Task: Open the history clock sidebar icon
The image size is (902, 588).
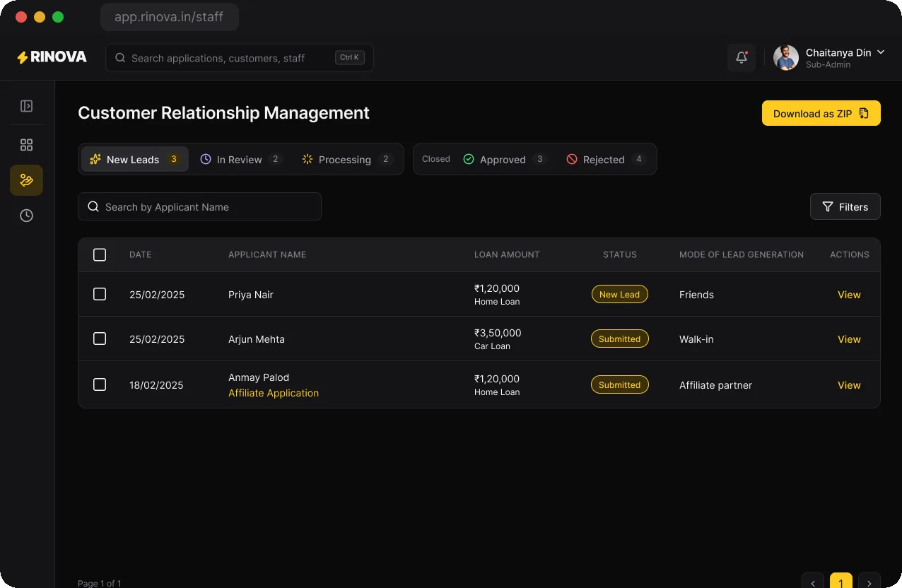Action: tap(26, 216)
